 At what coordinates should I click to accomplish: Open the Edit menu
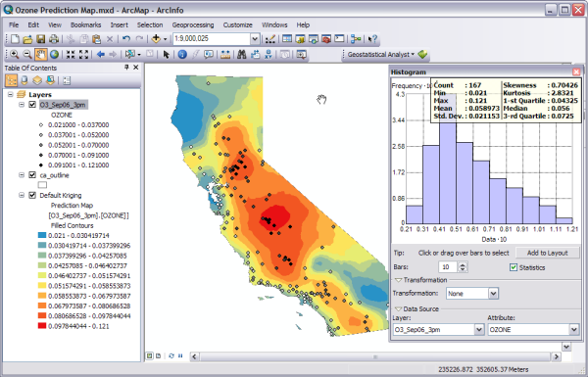point(33,25)
